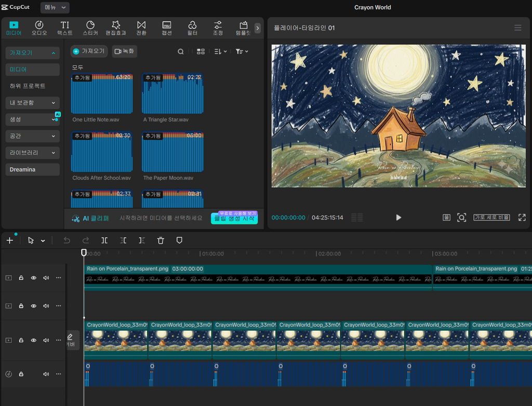532x406 pixels.
Task: Click the current timecode 00:00:00:00
Action: [x=288, y=218]
